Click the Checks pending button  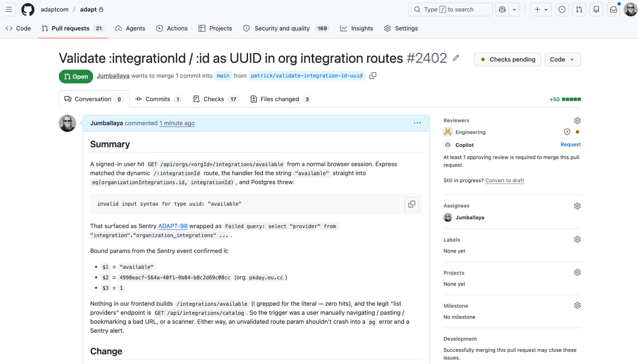point(507,60)
